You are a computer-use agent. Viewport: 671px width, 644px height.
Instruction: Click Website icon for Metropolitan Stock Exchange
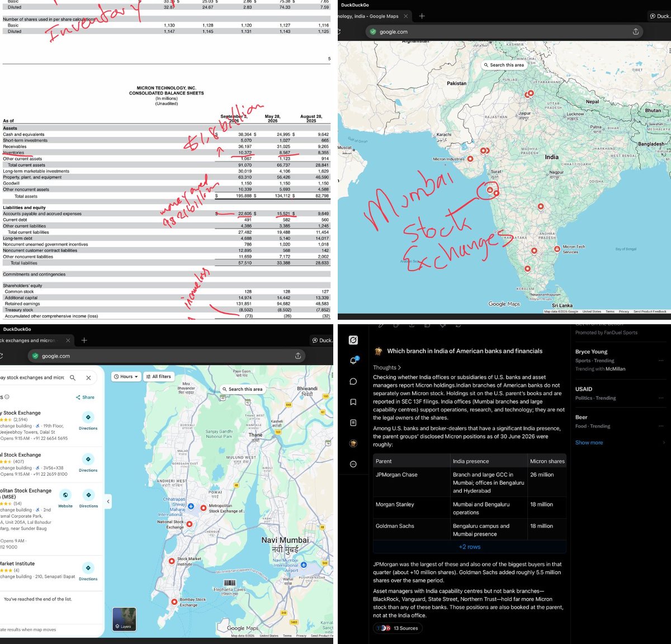point(65,495)
